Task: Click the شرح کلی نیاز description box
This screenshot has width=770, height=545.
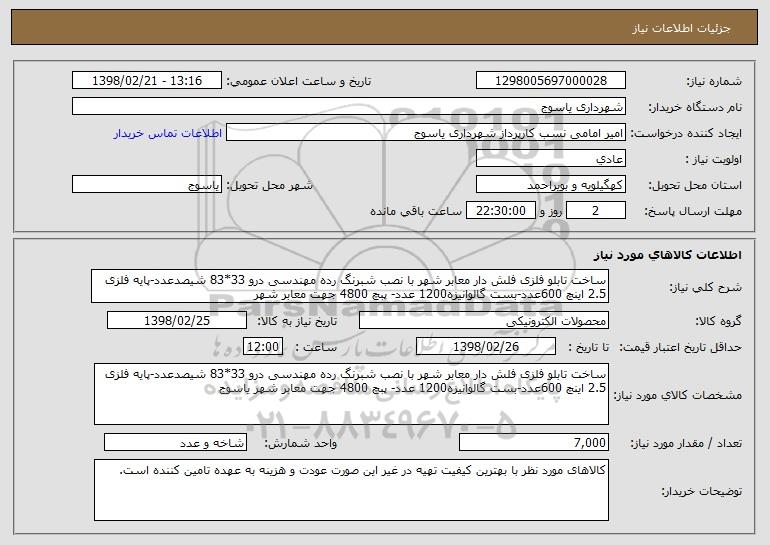Action: point(350,286)
